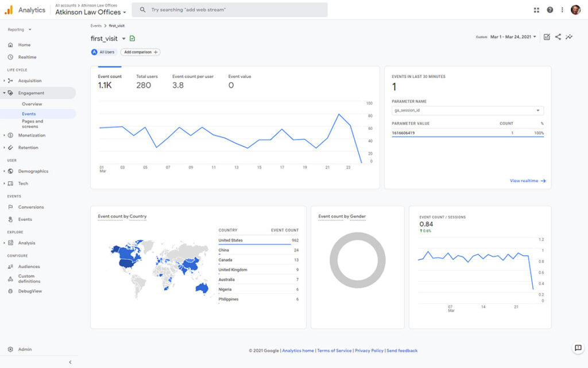The height and width of the screenshot is (368, 588).
Task: Expand the Monetization section arrow
Action: click(x=4, y=135)
